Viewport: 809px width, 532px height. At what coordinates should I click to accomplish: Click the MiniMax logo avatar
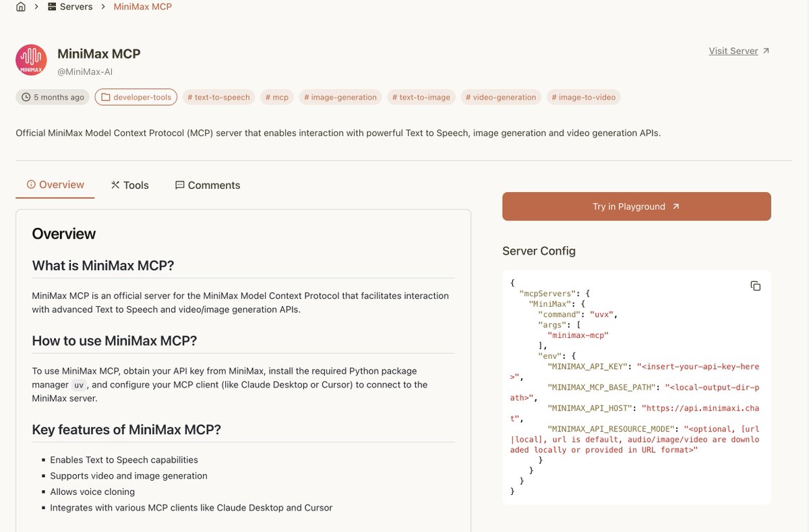click(x=31, y=60)
